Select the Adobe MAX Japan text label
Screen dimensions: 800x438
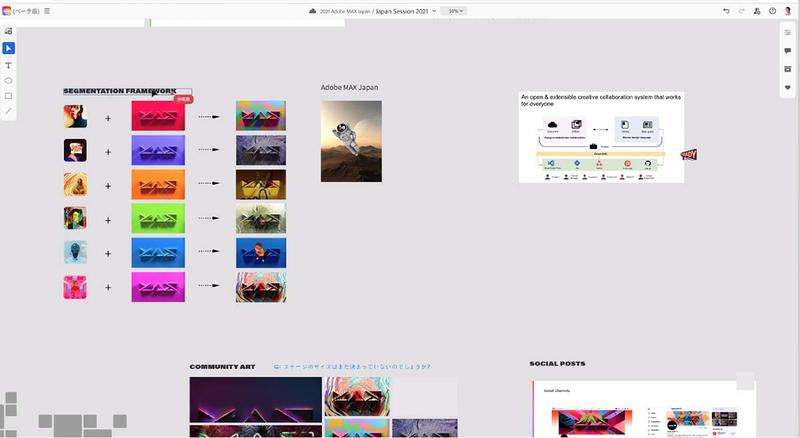pyautogui.click(x=349, y=87)
